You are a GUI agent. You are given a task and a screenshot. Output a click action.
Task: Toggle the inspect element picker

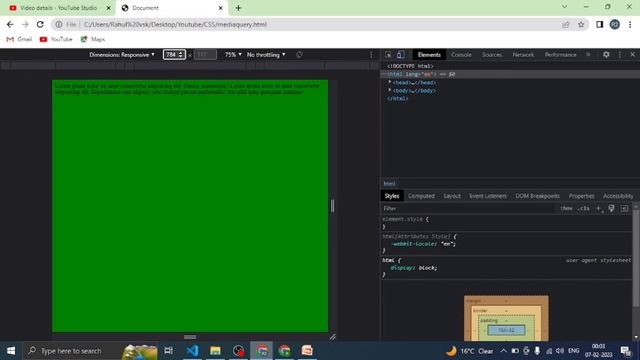(x=388, y=55)
